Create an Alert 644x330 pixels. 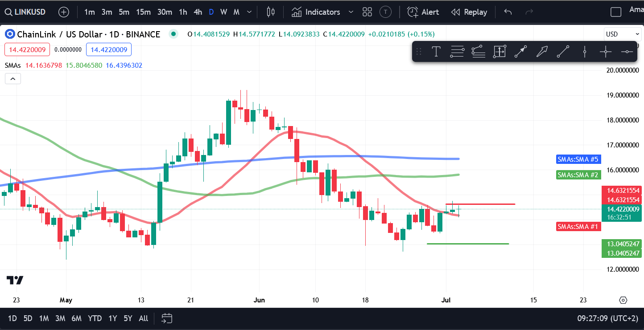pos(423,12)
